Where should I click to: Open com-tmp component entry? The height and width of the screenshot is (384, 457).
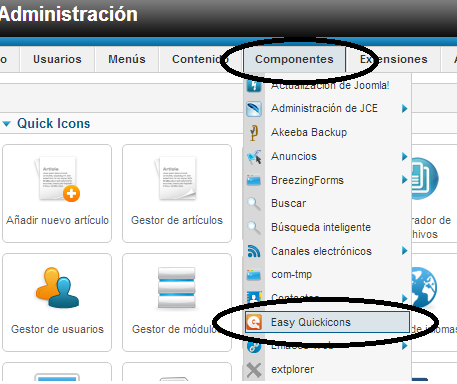click(292, 274)
